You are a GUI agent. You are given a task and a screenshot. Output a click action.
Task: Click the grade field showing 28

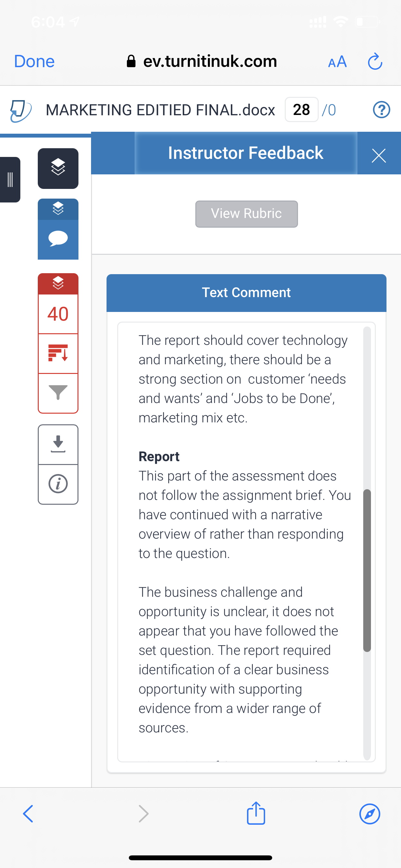tap(302, 109)
